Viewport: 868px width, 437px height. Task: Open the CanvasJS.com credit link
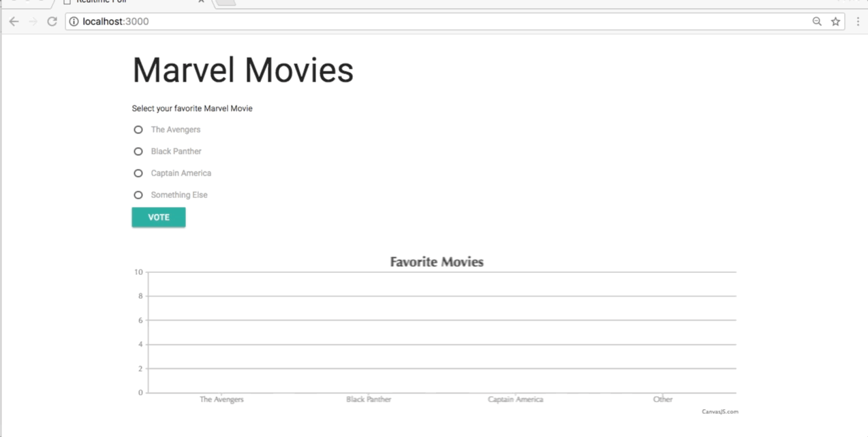720,412
